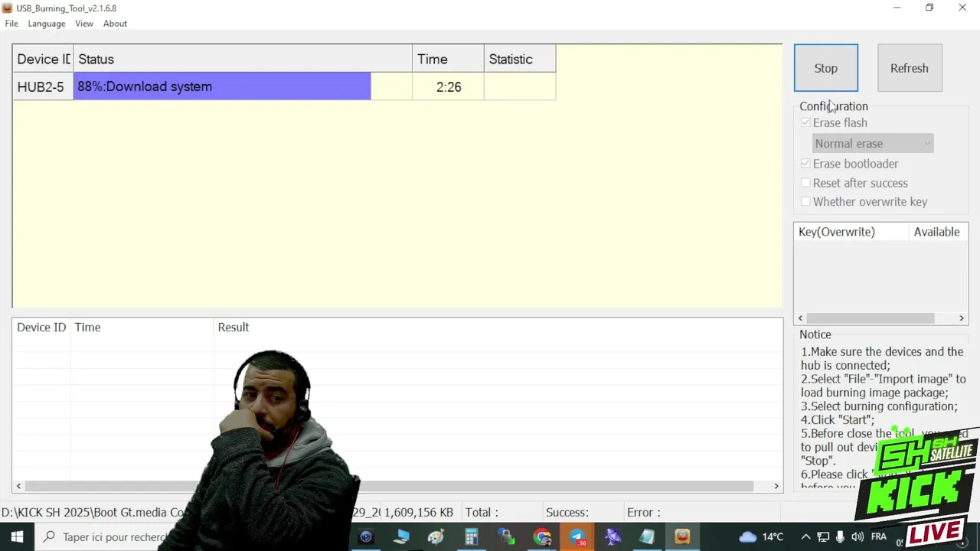The image size is (980, 551).
Task: Enable Whether overwrite key checkbox
Action: coord(805,202)
